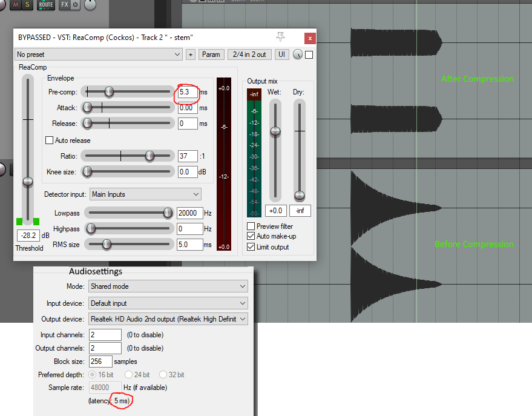Reset the -inf peak indicator on output meter
Image resolution: width=532 pixels, height=416 pixels.
tap(254, 94)
